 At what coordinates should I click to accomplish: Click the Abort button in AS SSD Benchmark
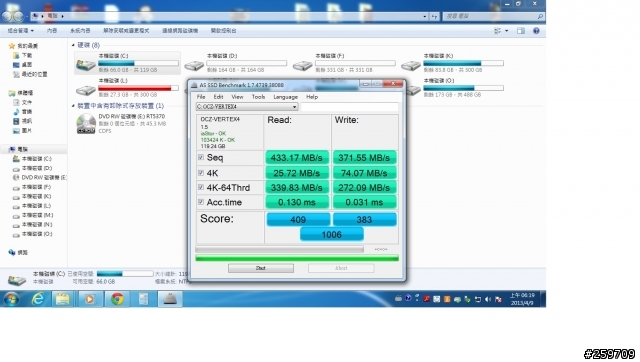pos(341,268)
